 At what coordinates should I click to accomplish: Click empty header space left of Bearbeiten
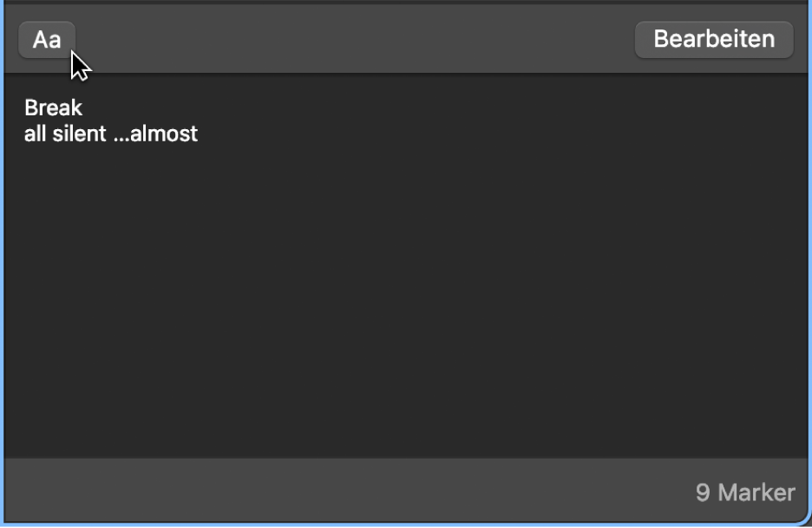point(347,40)
